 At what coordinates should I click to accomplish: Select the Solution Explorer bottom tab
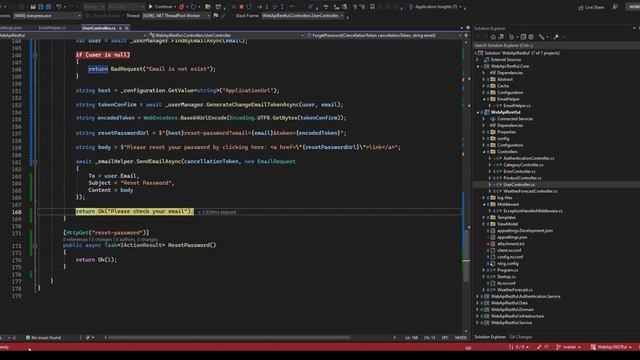point(490,337)
